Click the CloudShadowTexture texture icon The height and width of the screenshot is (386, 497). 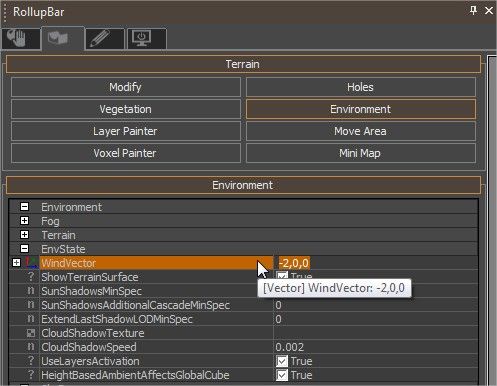(31, 333)
